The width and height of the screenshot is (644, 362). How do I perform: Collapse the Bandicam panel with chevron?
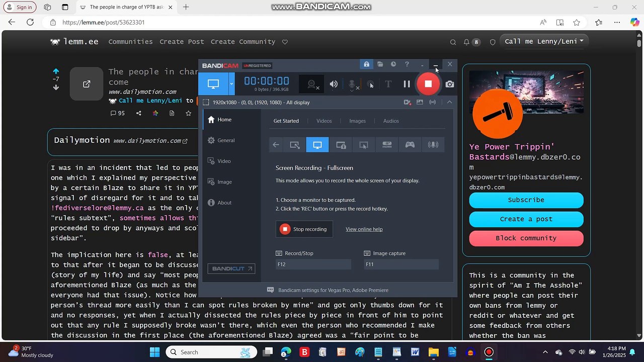pyautogui.click(x=449, y=102)
